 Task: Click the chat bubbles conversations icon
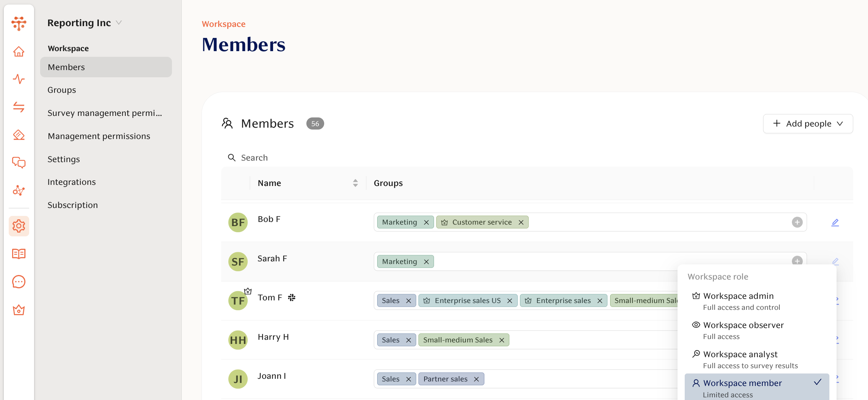19,163
